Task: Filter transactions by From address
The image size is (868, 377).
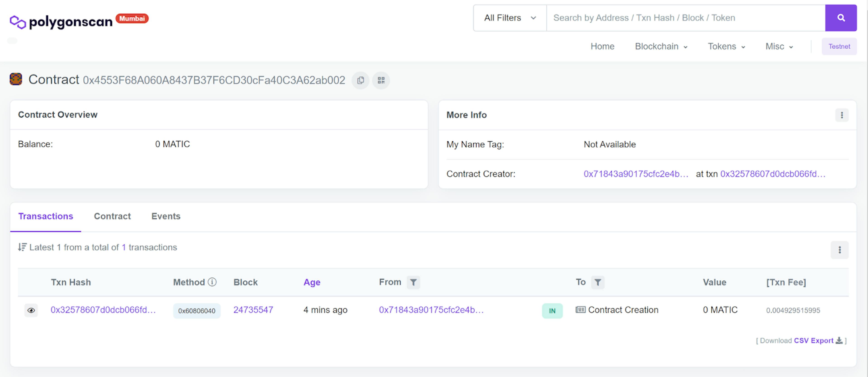Action: [x=413, y=282]
